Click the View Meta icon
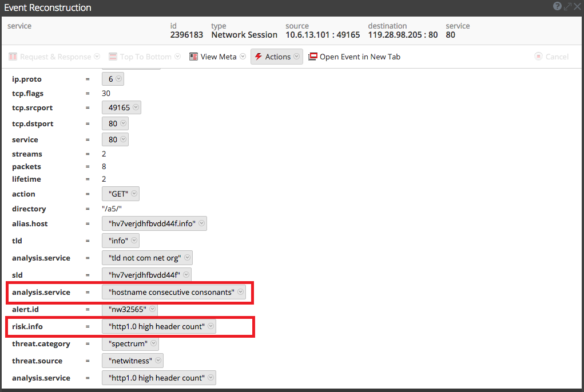The width and height of the screenshot is (584, 392). (x=193, y=57)
